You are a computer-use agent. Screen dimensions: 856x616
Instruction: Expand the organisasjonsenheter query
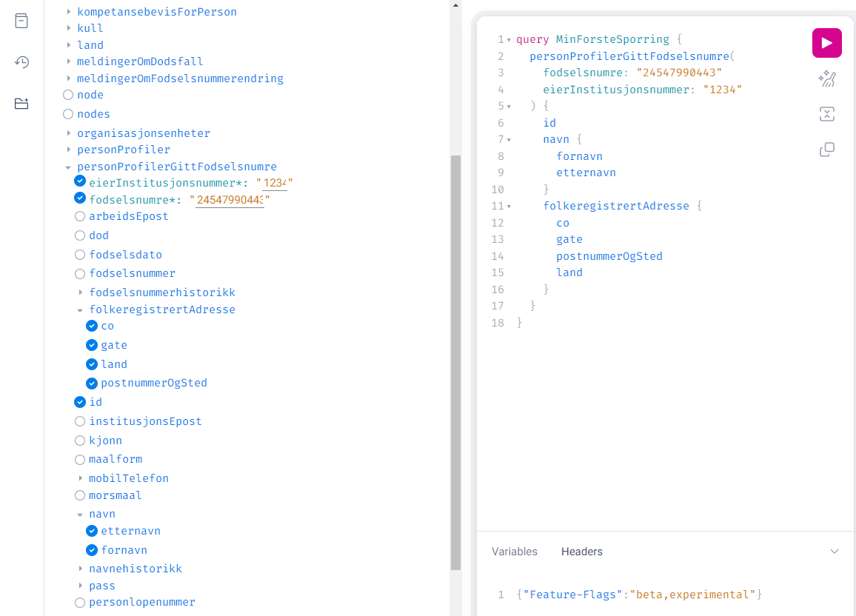click(x=69, y=133)
